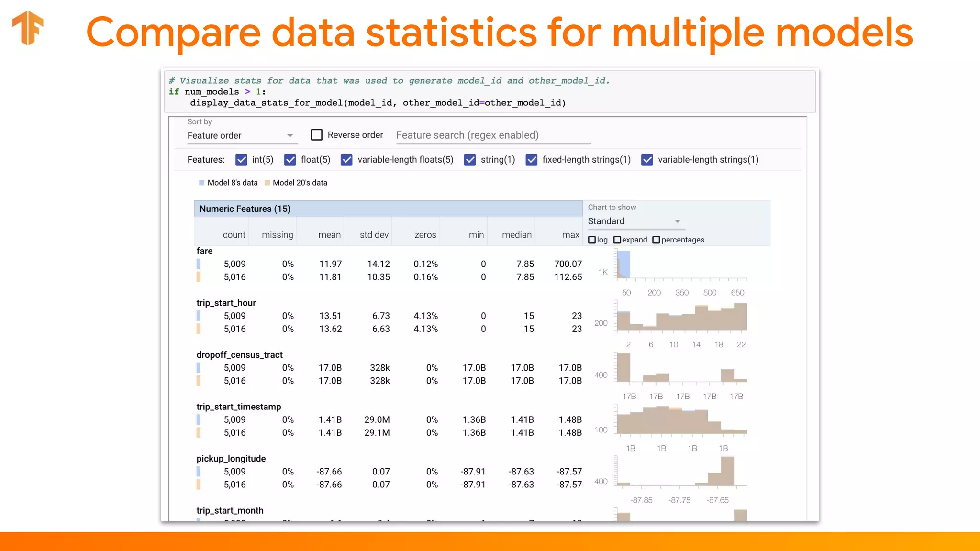Click Model 8's data legend swatch
Image resolution: width=980 pixels, height=551 pixels.
pos(202,183)
